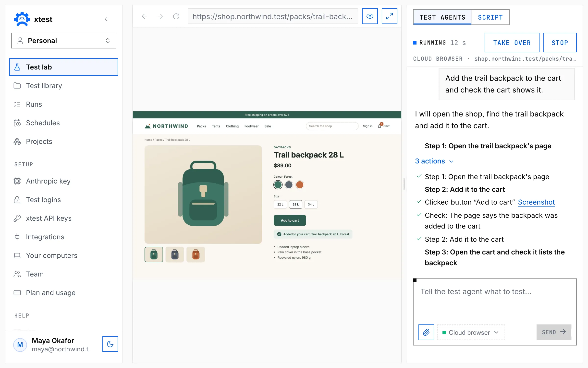Open Team settings

(x=64, y=274)
